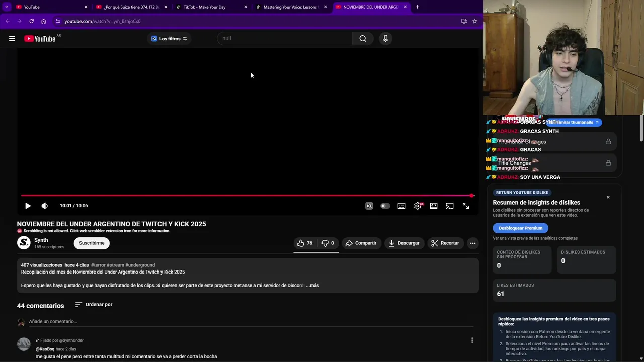Open more actions three-dot menu beside Recortar
Screen dimensions: 644x362
point(472,243)
